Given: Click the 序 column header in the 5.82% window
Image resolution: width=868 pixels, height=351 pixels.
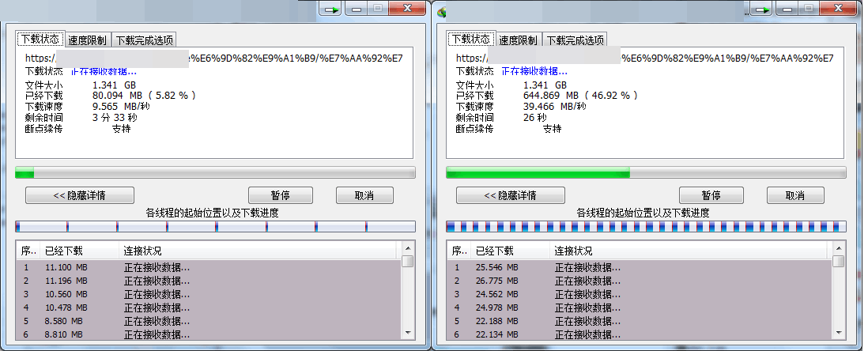Looking at the screenshot, I should click(x=28, y=251).
